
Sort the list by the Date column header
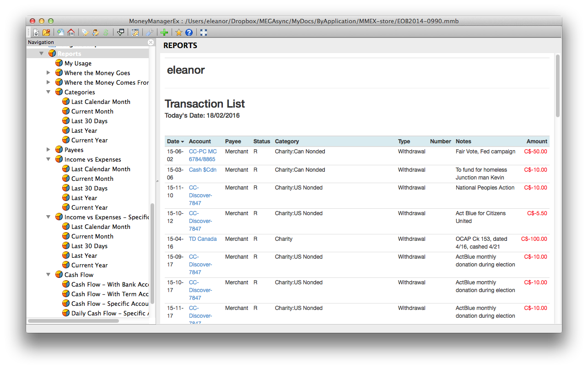(175, 141)
